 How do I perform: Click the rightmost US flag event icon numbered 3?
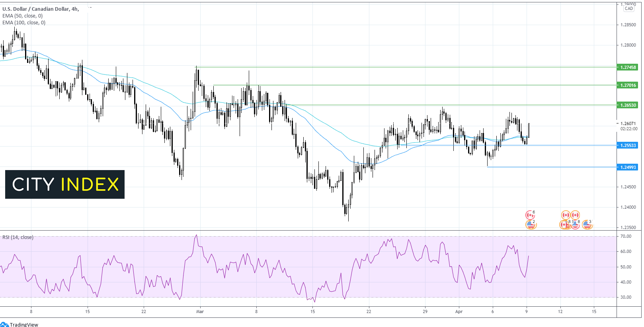click(x=587, y=225)
